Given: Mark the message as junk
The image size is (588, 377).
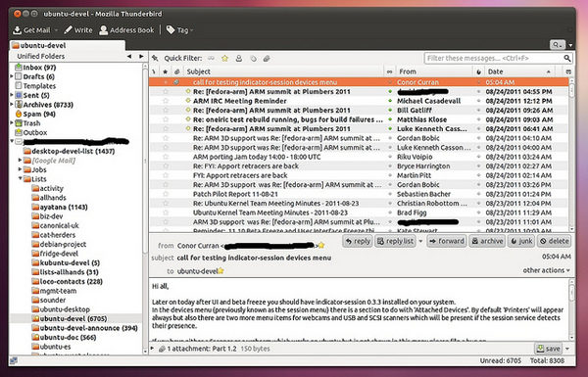Looking at the screenshot, I should click(x=521, y=241).
